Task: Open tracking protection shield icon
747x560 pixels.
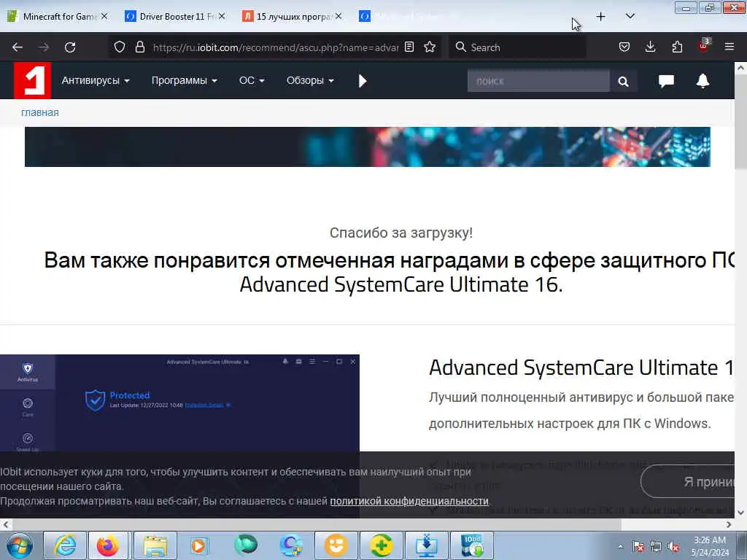Action: 120,47
